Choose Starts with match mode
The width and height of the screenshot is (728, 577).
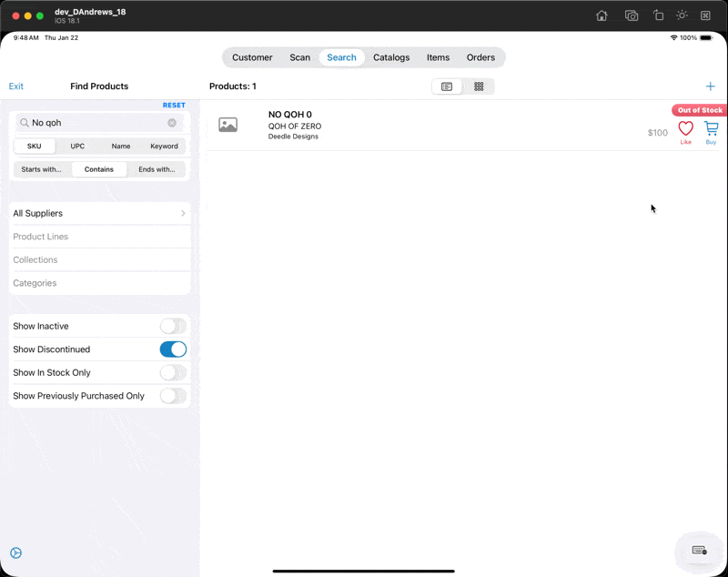coord(41,169)
